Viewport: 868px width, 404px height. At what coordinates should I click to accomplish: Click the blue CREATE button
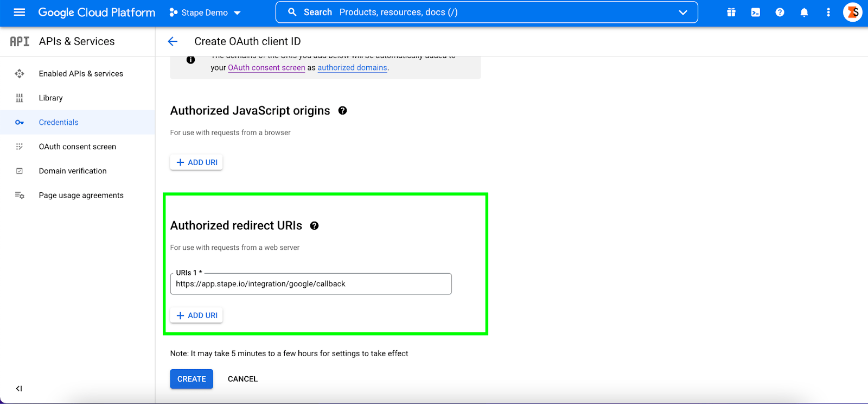pyautogui.click(x=192, y=379)
